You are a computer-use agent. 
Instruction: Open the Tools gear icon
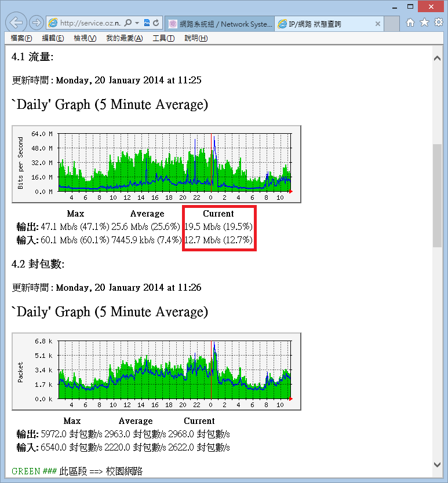[x=438, y=23]
